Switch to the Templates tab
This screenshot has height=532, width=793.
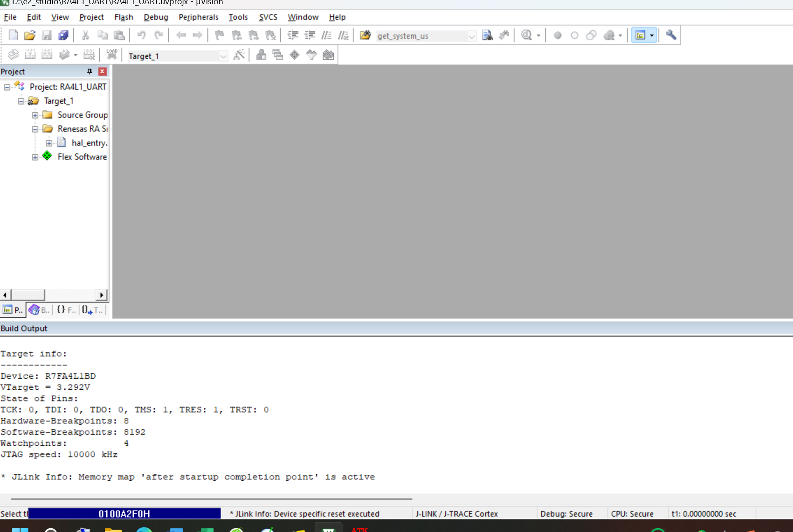point(92,310)
